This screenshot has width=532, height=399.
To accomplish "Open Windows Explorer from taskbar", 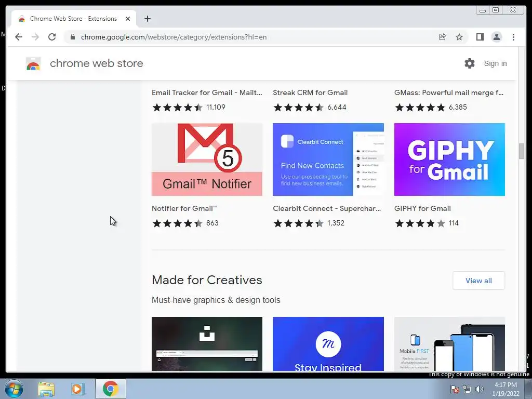I will 46,389.
